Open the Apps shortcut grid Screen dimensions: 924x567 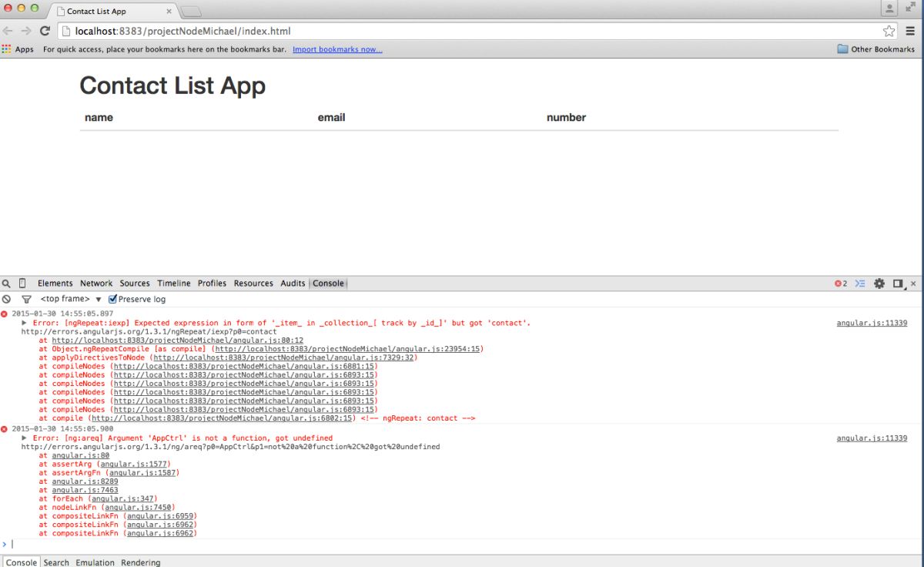point(18,49)
